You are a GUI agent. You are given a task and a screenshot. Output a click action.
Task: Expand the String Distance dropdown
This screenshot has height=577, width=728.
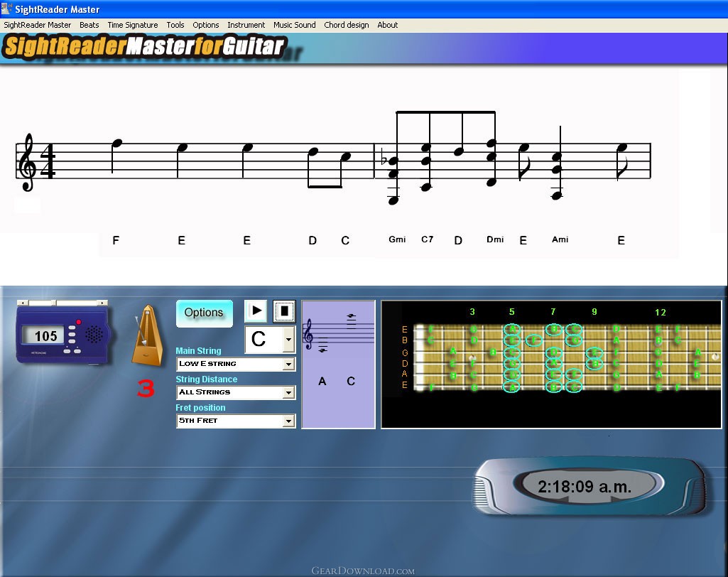coord(288,392)
